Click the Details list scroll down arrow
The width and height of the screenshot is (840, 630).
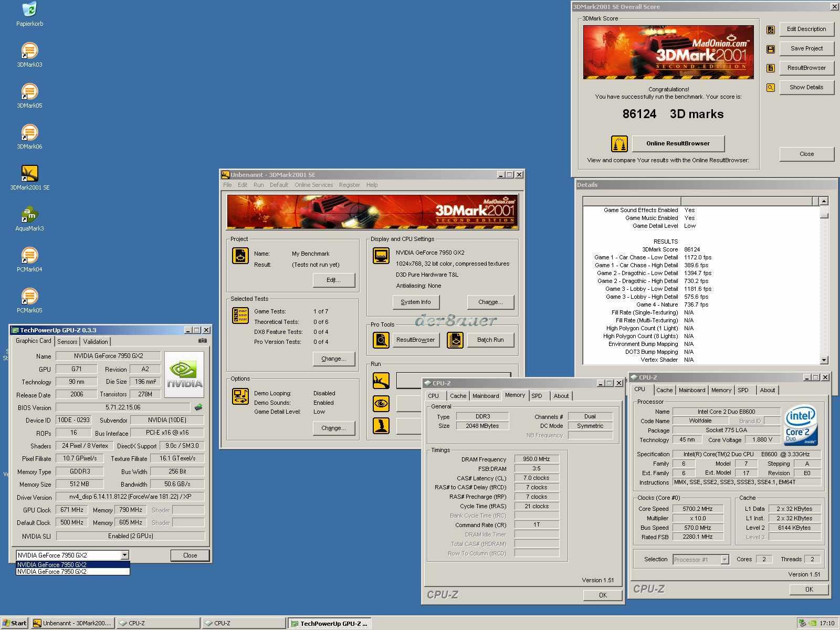click(x=824, y=360)
